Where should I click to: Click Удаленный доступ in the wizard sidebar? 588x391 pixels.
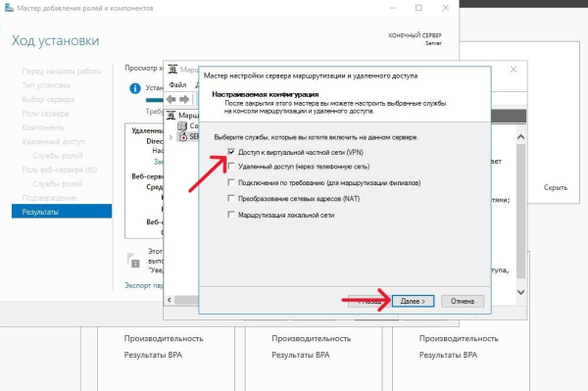click(53, 141)
